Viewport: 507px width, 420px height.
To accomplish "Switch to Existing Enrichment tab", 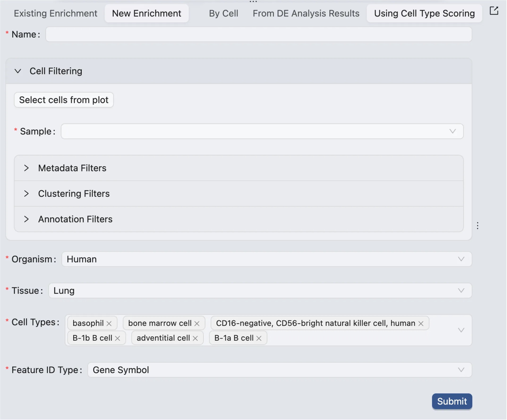I will pos(55,13).
